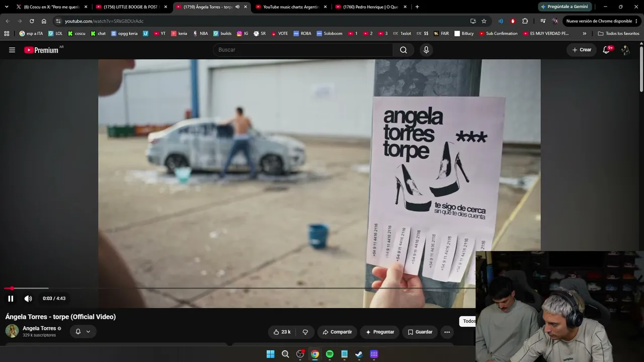Image resolution: width=644 pixels, height=362 pixels.
Task: Switch to the LITTLE BOOGIE & POST tab
Action: 132,7
